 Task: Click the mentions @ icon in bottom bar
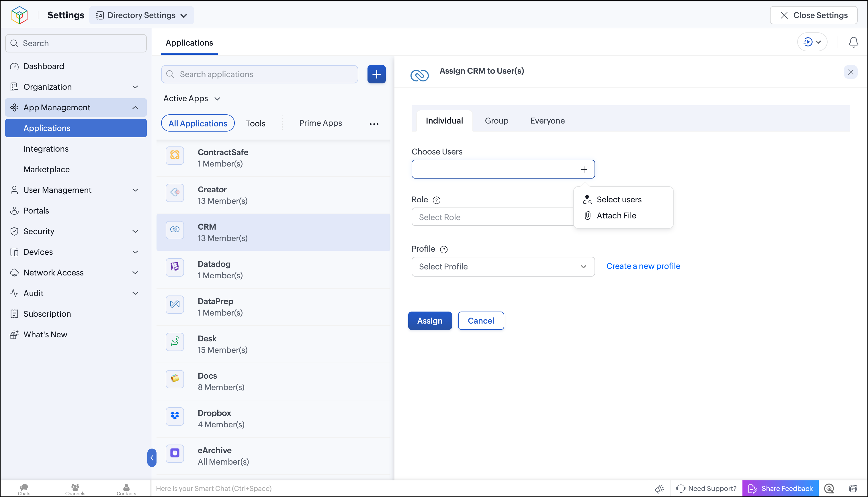829,488
